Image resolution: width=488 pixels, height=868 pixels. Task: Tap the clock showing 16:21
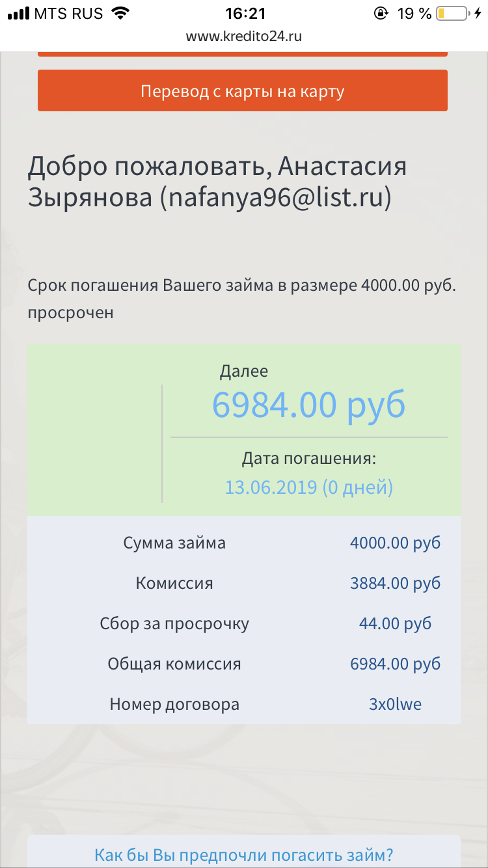(244, 13)
